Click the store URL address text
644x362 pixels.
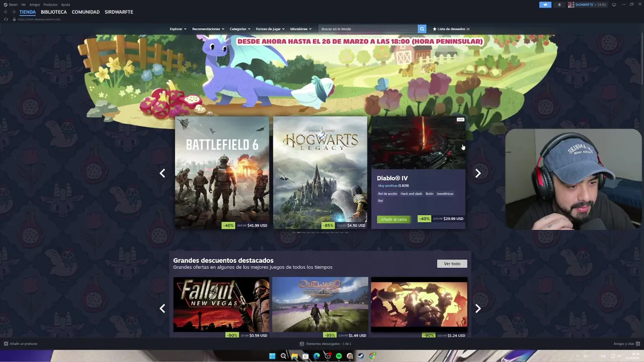[39, 19]
